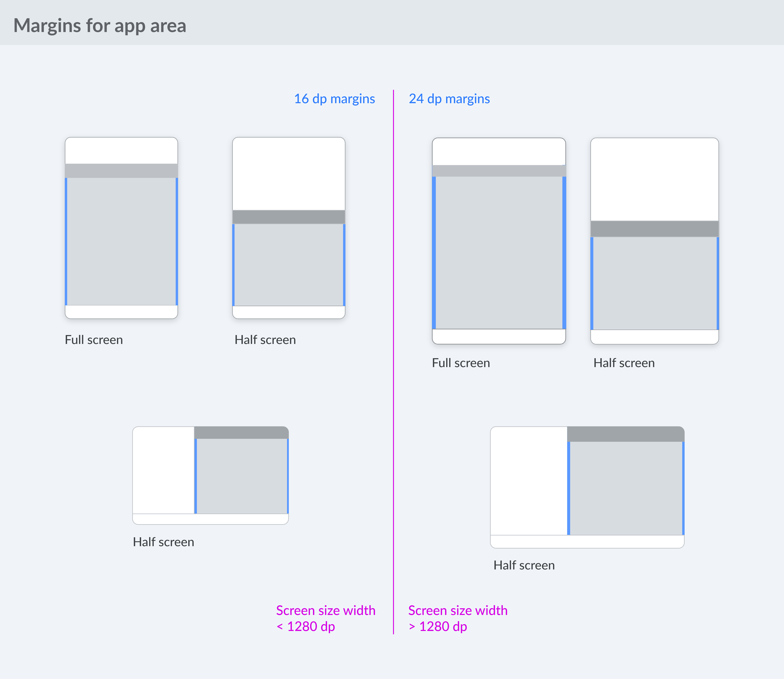Select the small landscape Half screen mockup
This screenshot has height=679, width=784.
click(x=211, y=476)
